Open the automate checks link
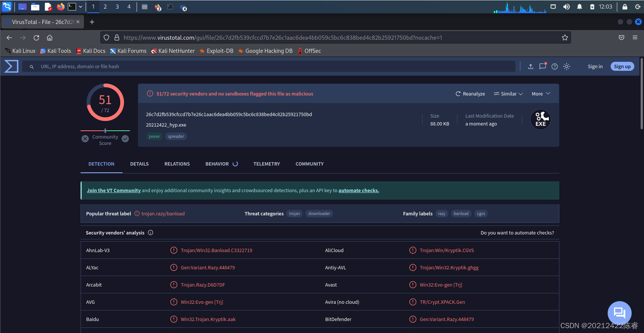The width and height of the screenshot is (644, 333). pyautogui.click(x=359, y=190)
